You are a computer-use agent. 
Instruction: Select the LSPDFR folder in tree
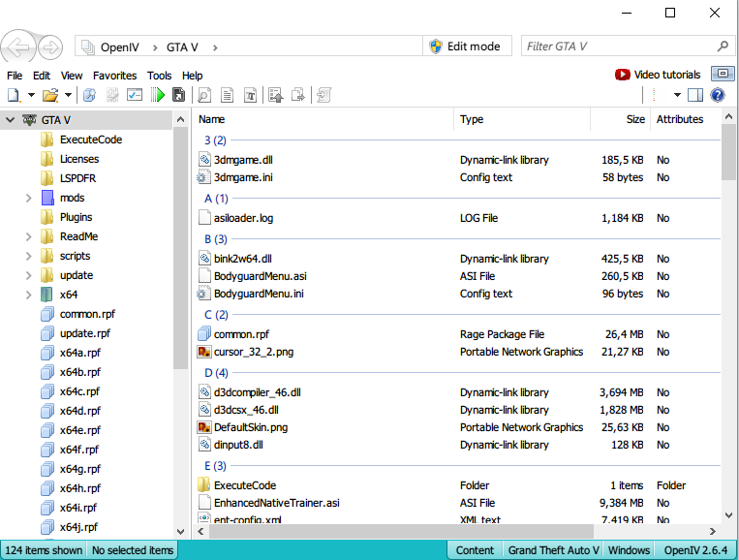pos(77,178)
